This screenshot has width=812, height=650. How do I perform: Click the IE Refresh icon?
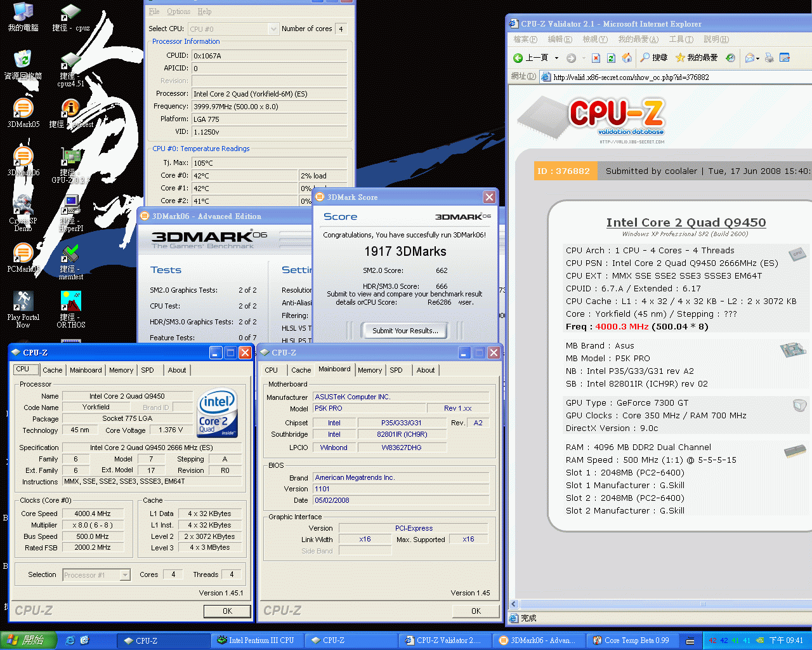(611, 58)
